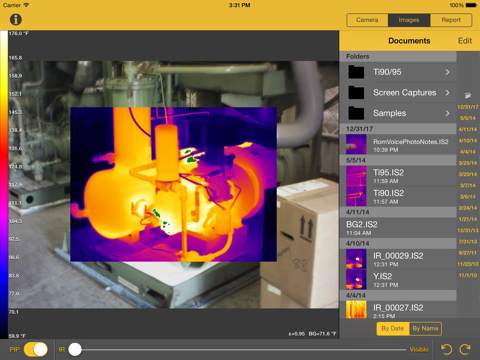Select the BG2.IS2 file row
Screen dimensions: 480x360
pos(398,228)
